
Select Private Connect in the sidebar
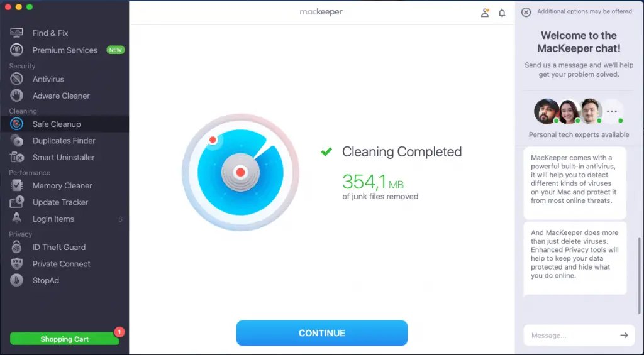(x=65, y=264)
